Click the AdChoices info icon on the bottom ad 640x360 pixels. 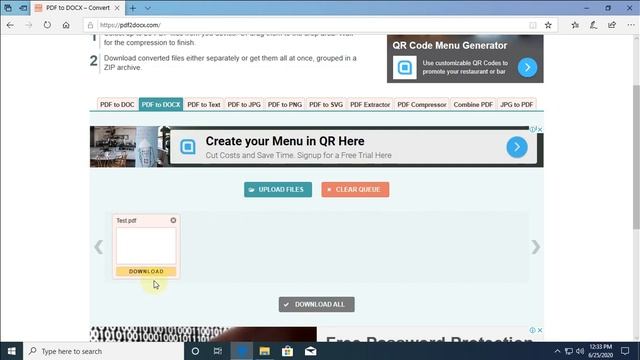tap(532, 330)
